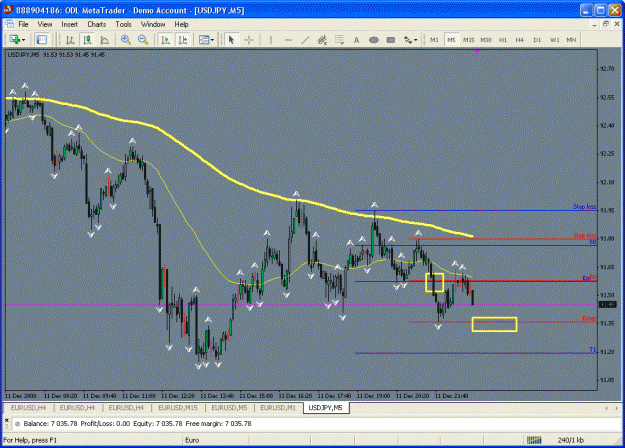Switch chart to M5 timeframe
625x448 pixels.
(x=451, y=39)
